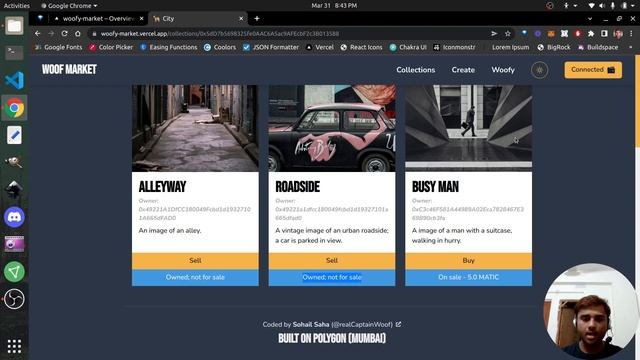Open Visual Studio Code from dock
The height and width of the screenshot is (360, 640).
(14, 80)
